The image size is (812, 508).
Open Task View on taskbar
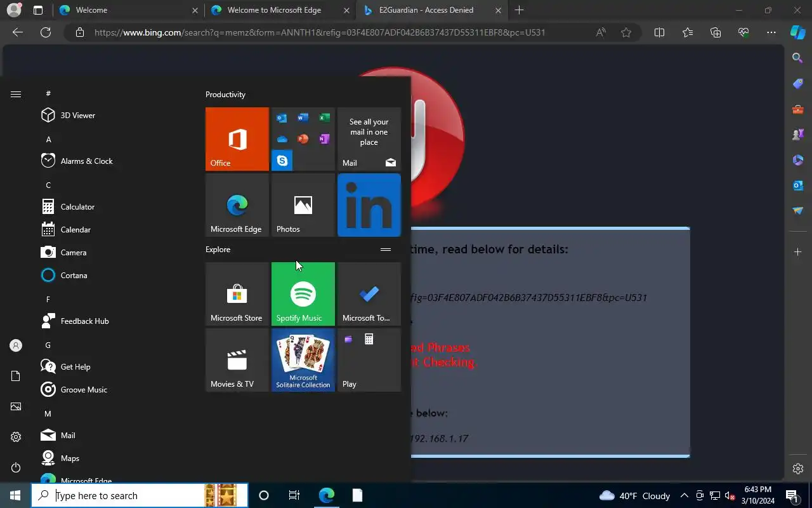click(294, 495)
